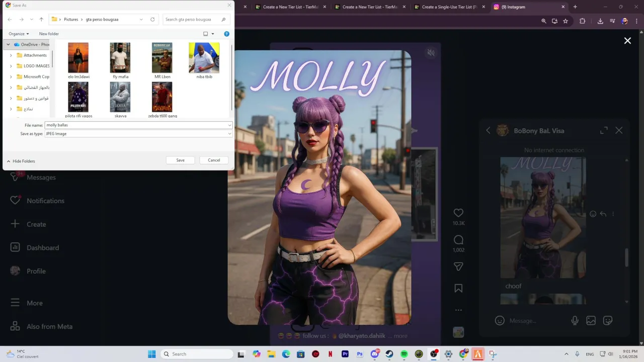
Task: Click New folder
Action: coord(49,34)
